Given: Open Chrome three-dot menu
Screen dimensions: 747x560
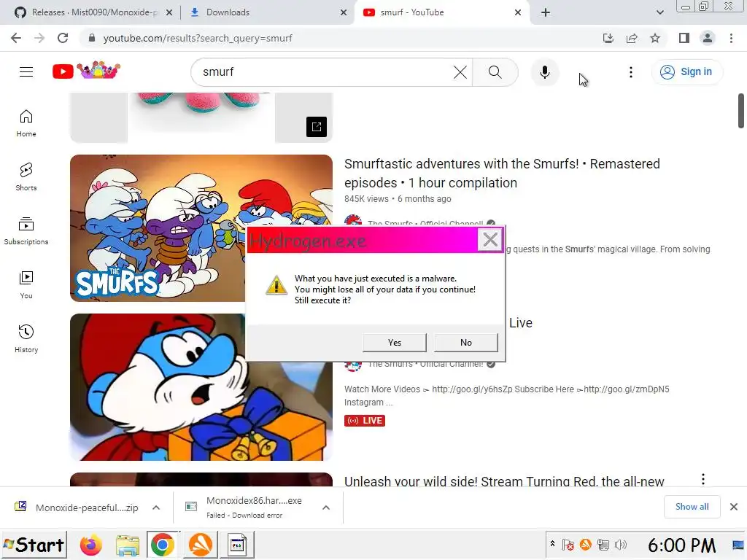Looking at the screenshot, I should [x=731, y=38].
